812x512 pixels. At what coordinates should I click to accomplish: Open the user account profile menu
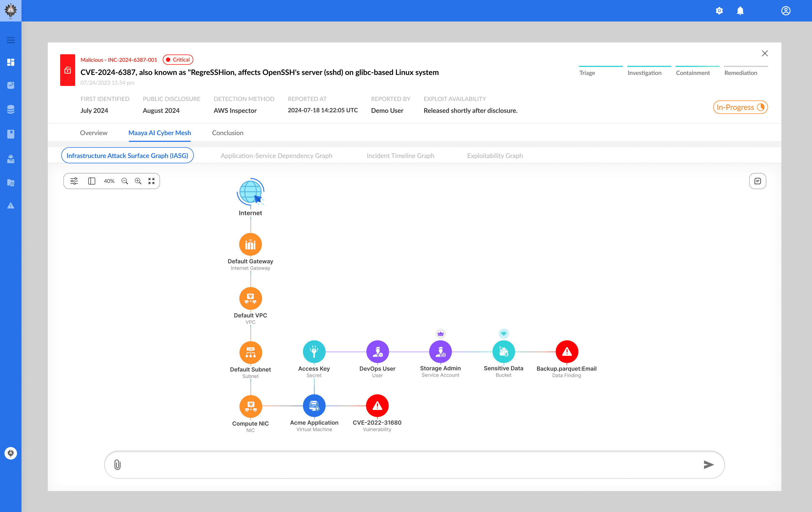click(x=786, y=11)
